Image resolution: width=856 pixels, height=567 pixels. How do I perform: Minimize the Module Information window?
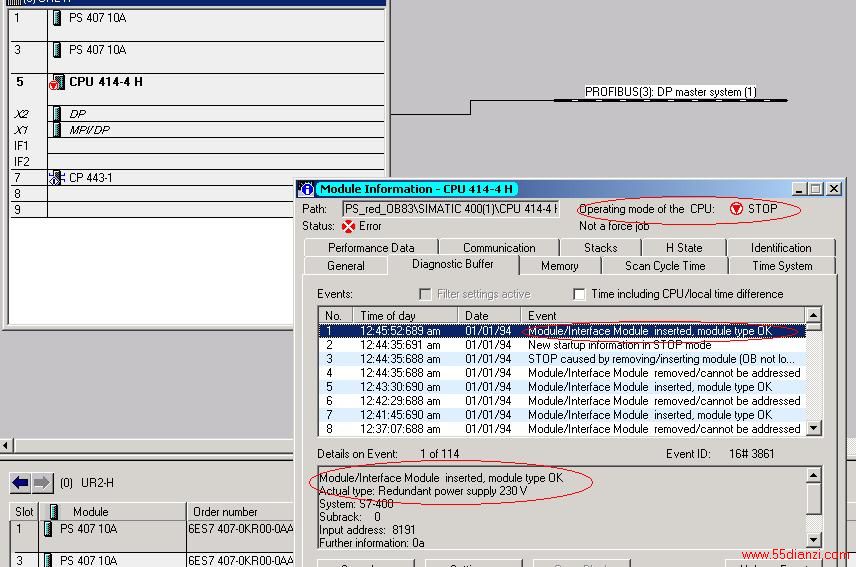coord(800,189)
